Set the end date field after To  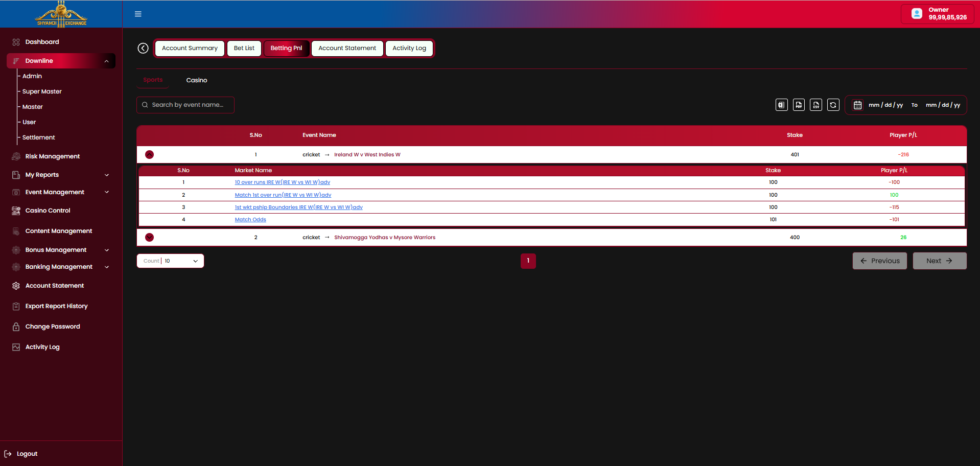(943, 105)
